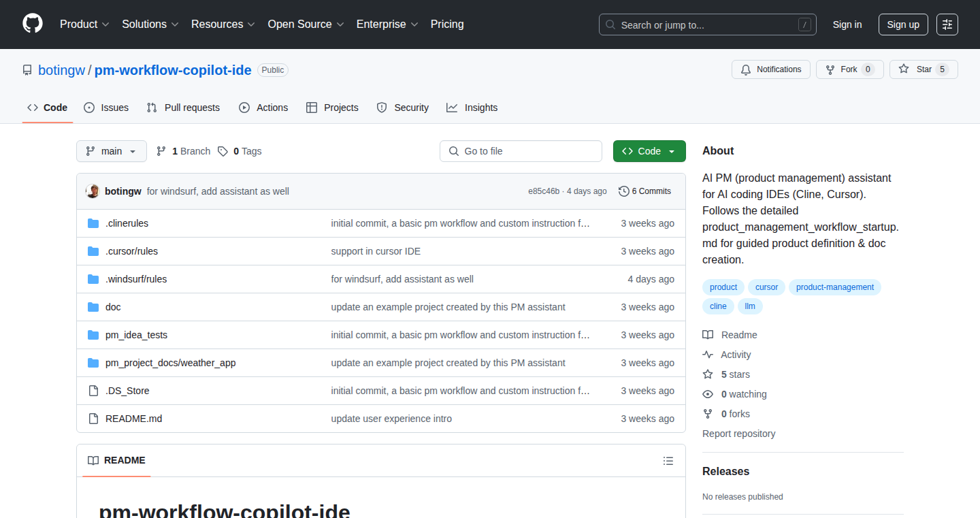Viewport: 980px width, 518px height.
Task: Click the eye icon beside 0 watching
Action: (708, 394)
